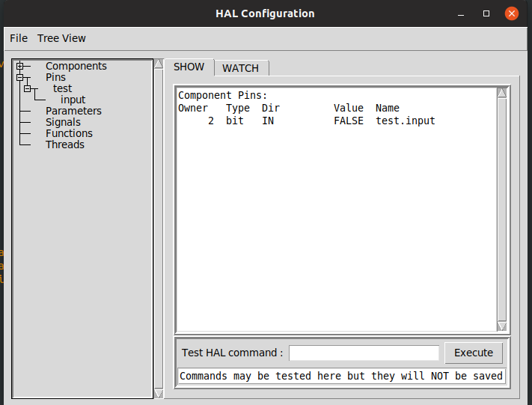Click the IN direction cell
Screen dimensions: 532x405
point(268,121)
